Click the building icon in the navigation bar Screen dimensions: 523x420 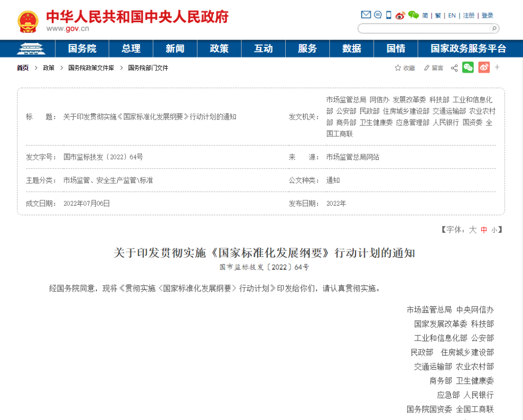tap(31, 49)
